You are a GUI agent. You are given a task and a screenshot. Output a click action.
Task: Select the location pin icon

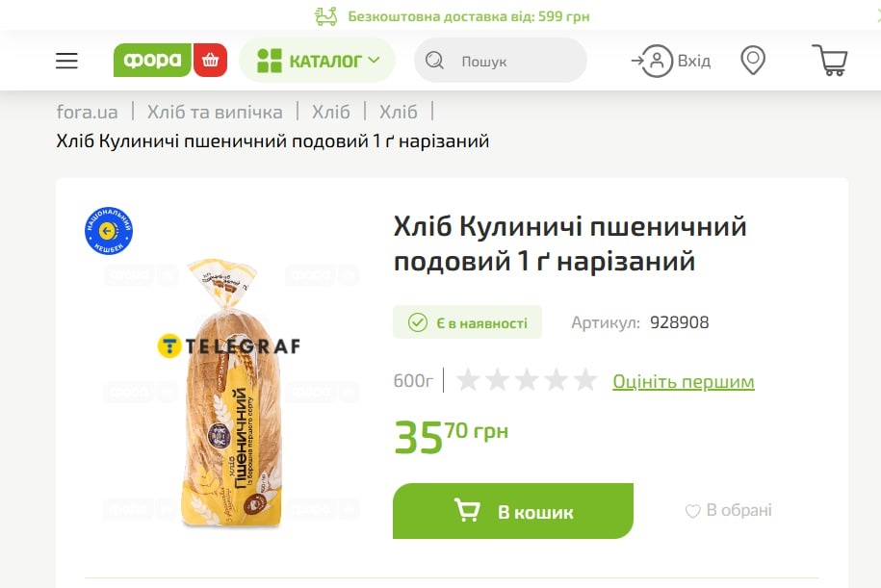(753, 60)
